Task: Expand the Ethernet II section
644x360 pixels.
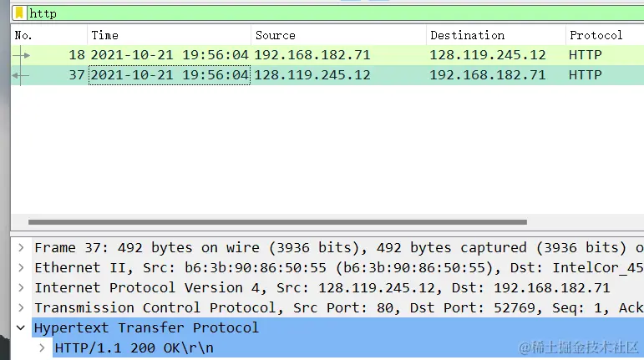Action: coord(21,268)
